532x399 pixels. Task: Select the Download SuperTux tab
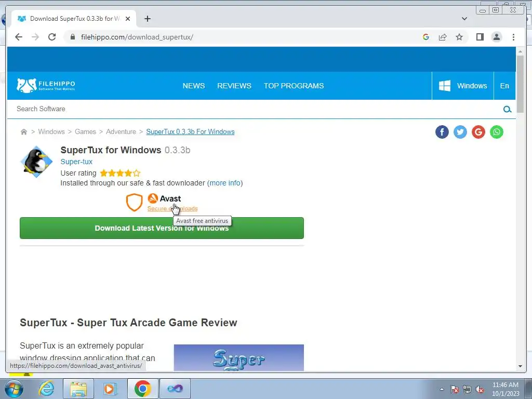pyautogui.click(x=74, y=19)
